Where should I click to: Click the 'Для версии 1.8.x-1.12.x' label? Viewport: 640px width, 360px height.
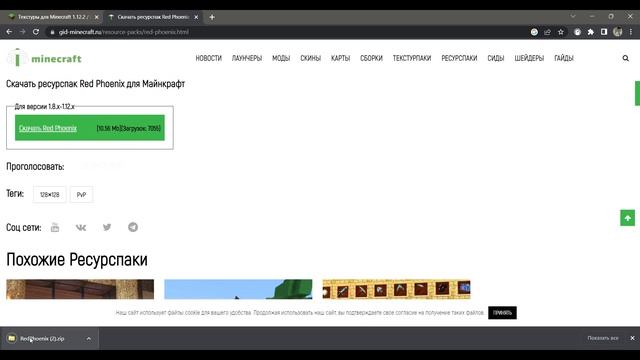44,107
